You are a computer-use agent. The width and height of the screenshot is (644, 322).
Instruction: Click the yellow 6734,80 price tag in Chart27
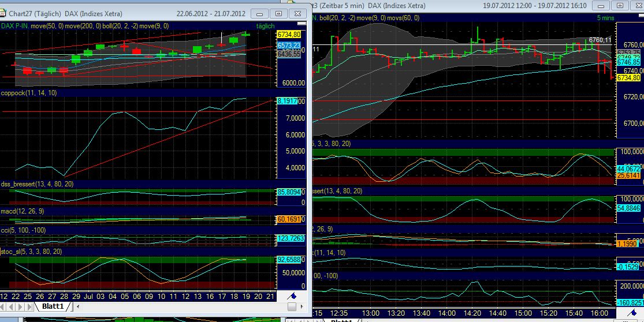pyautogui.click(x=289, y=35)
